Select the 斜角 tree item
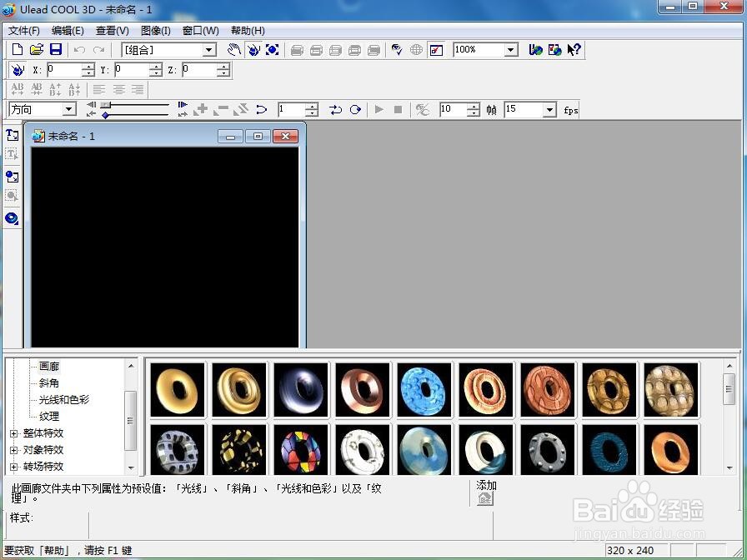The height and width of the screenshot is (560, 747). click(49, 382)
